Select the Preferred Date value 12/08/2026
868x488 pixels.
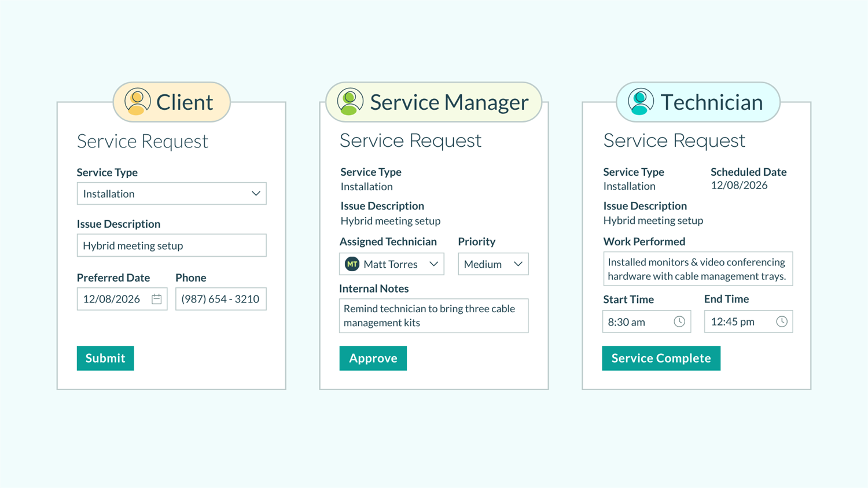click(x=111, y=299)
